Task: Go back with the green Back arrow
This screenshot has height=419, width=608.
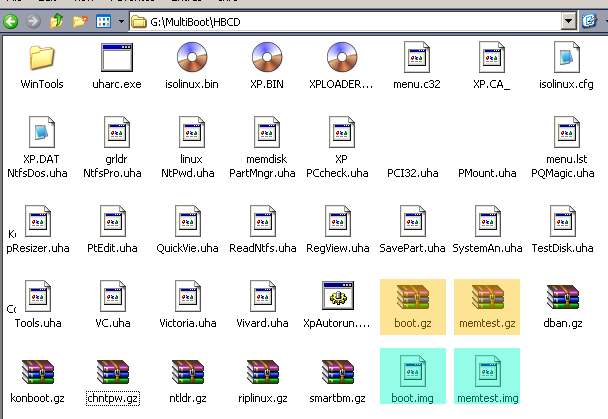Action: pyautogui.click(x=10, y=21)
